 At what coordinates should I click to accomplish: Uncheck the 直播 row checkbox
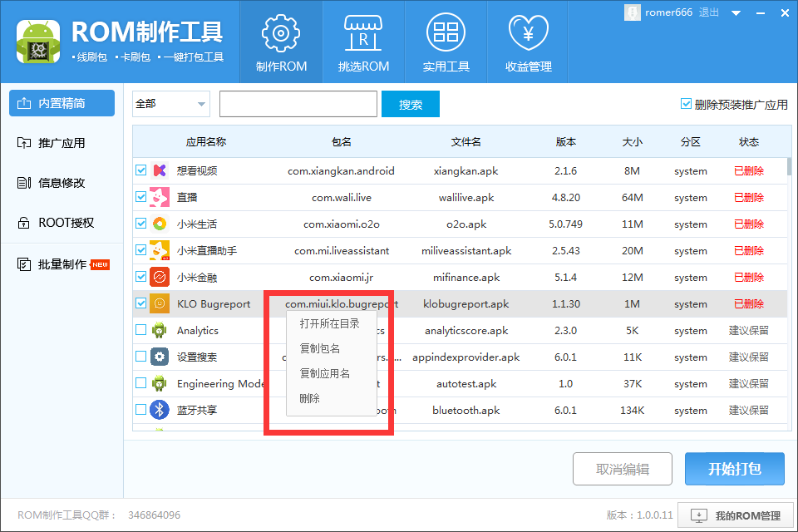point(141,198)
